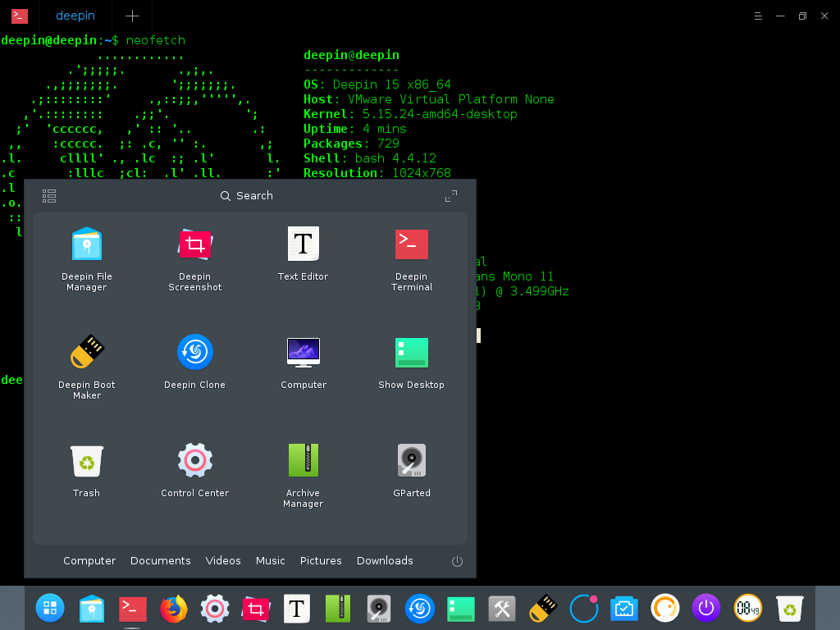Viewport: 840px width, 630px height.
Task: Launch Firefox from the dock
Action: 174,608
